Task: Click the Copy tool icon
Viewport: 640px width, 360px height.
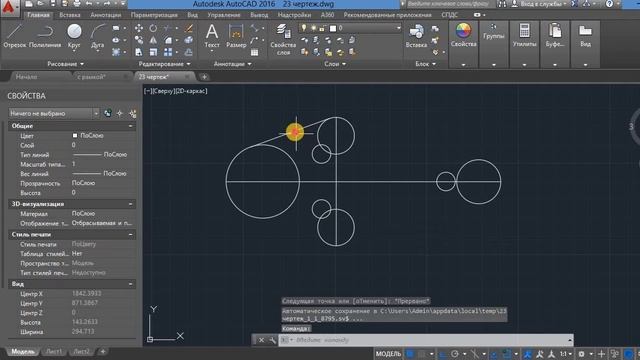Action: click(139, 40)
